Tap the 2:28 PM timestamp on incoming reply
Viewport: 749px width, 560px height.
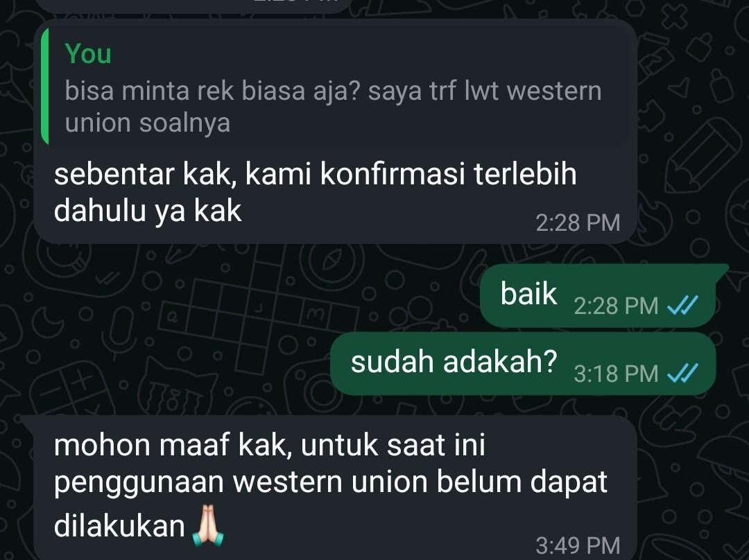pyautogui.click(x=578, y=222)
